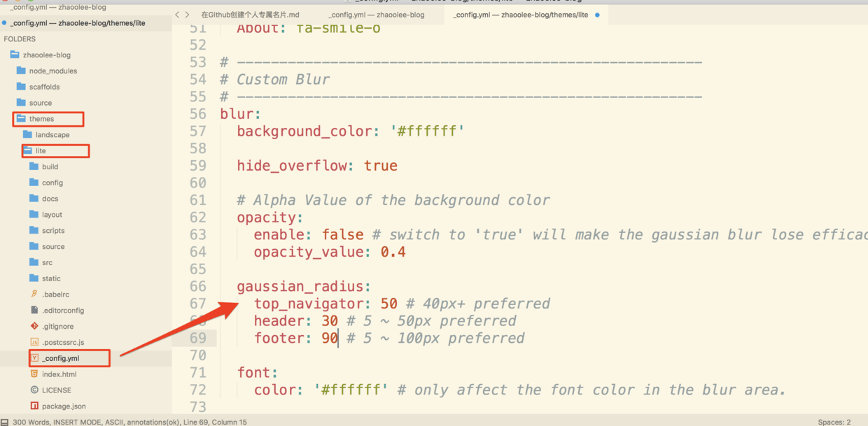Click the layout folder icon
868x426 pixels.
(x=34, y=215)
